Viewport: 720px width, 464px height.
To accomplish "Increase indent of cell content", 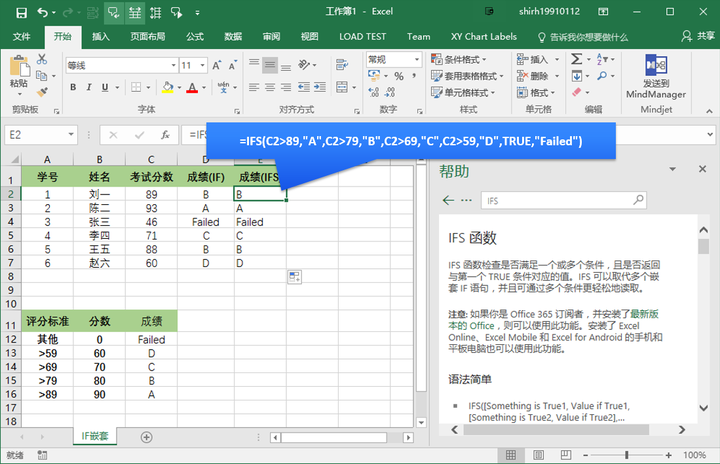I will pyautogui.click(x=320, y=87).
